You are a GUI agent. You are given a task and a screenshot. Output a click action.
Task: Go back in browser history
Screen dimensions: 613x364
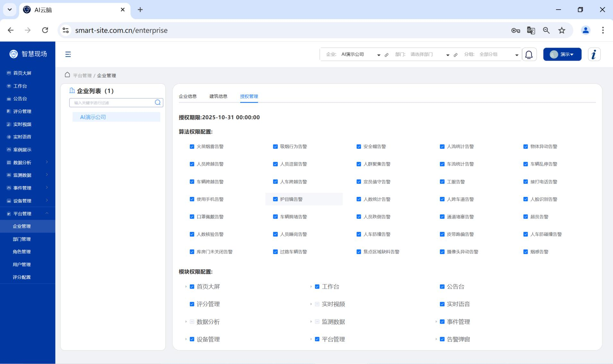point(11,30)
